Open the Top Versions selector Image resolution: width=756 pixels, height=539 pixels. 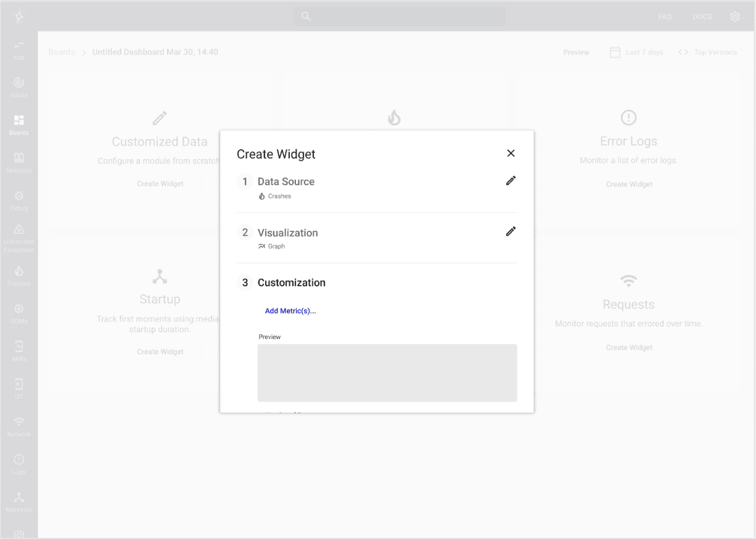(x=707, y=52)
